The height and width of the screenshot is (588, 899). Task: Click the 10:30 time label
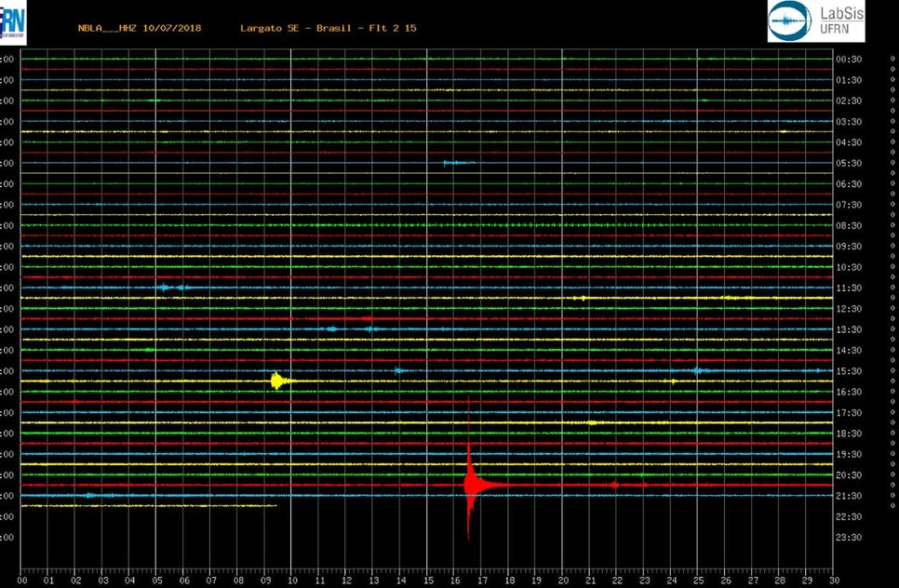click(849, 267)
